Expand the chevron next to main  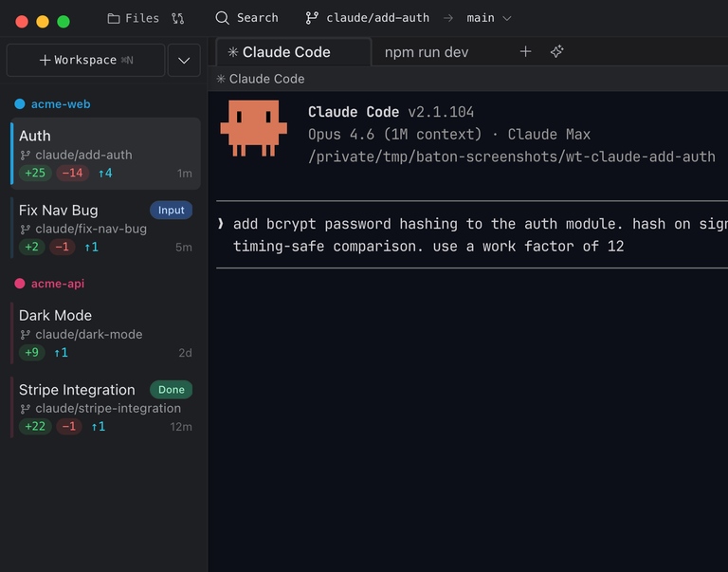[507, 19]
